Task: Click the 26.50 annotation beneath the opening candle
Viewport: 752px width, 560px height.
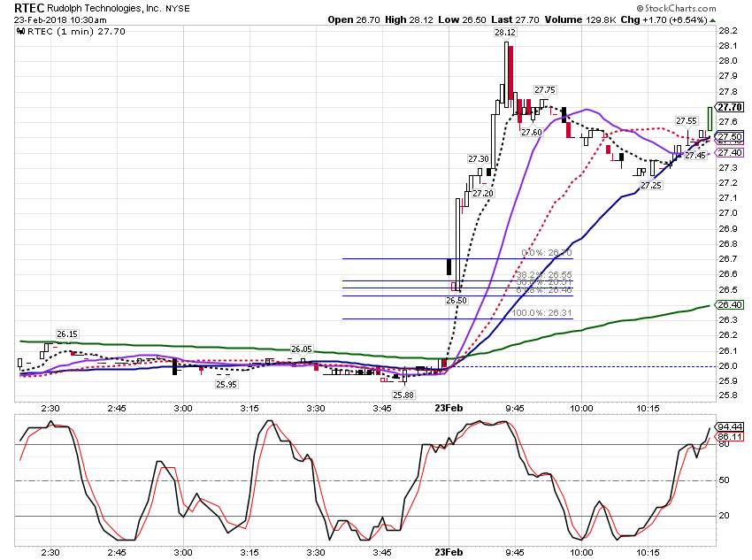Action: [x=457, y=301]
